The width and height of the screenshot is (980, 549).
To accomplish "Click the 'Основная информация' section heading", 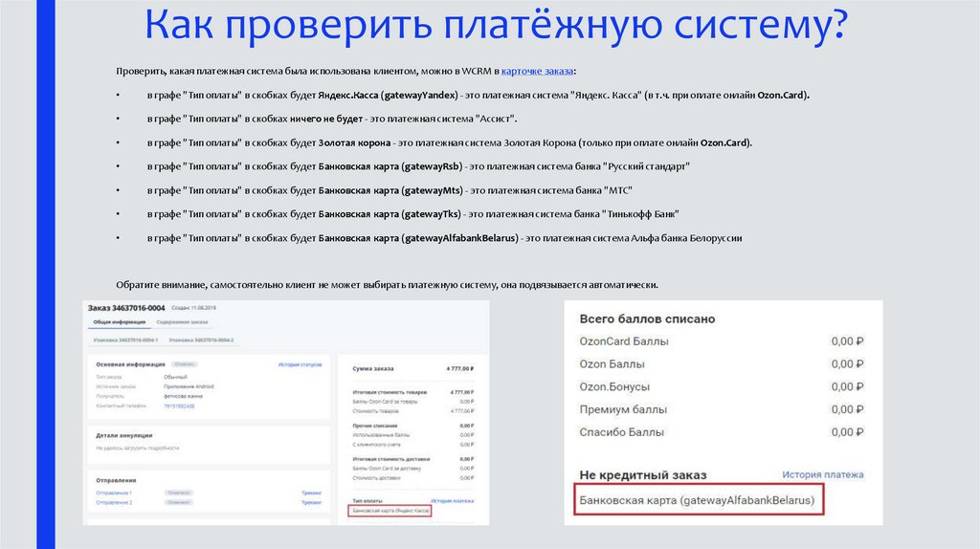I will 130,364.
